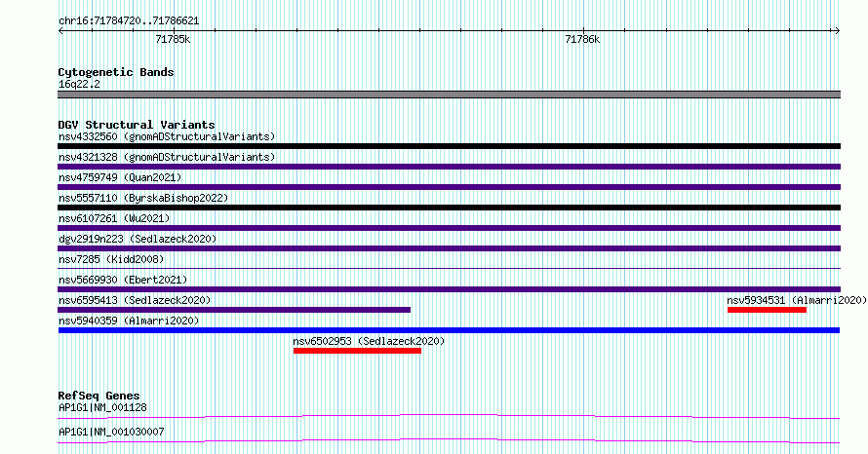Click variant label nsv5557110 (ByrskaBishop2022)
Viewport: 868px width, 454px height.
click(143, 198)
